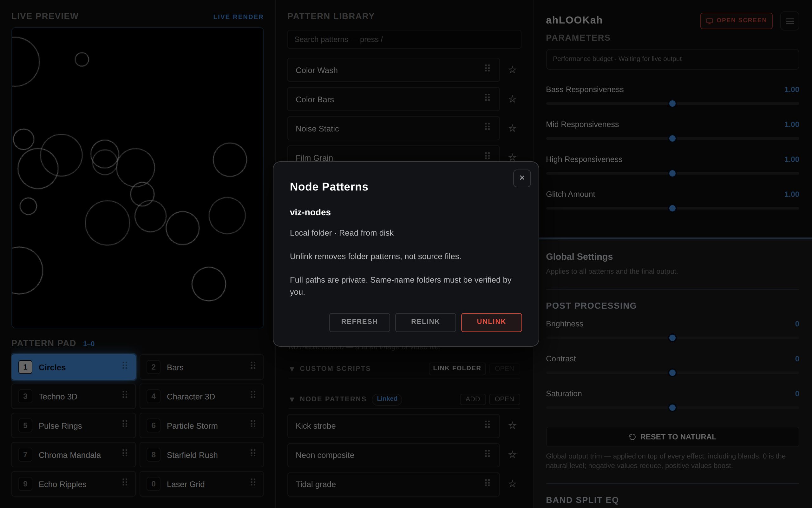The height and width of the screenshot is (508, 812).
Task: Click Link Folder for Custom Scripts
Action: point(457,369)
